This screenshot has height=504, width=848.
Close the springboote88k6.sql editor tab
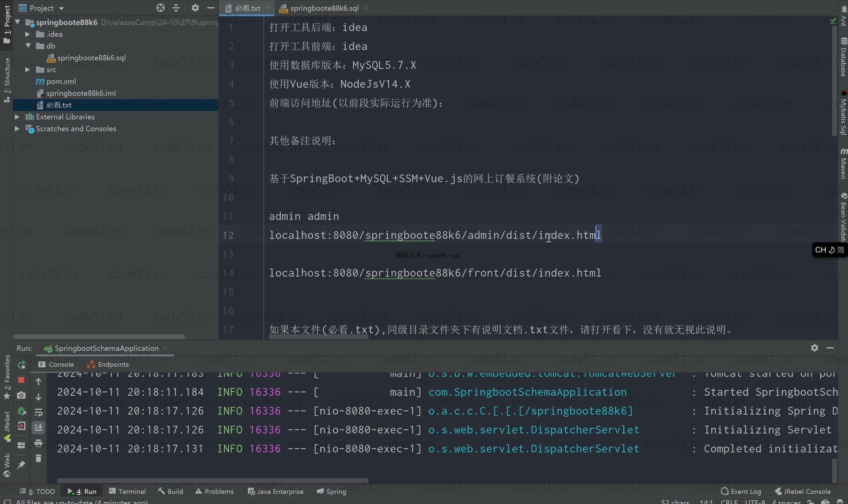click(365, 8)
